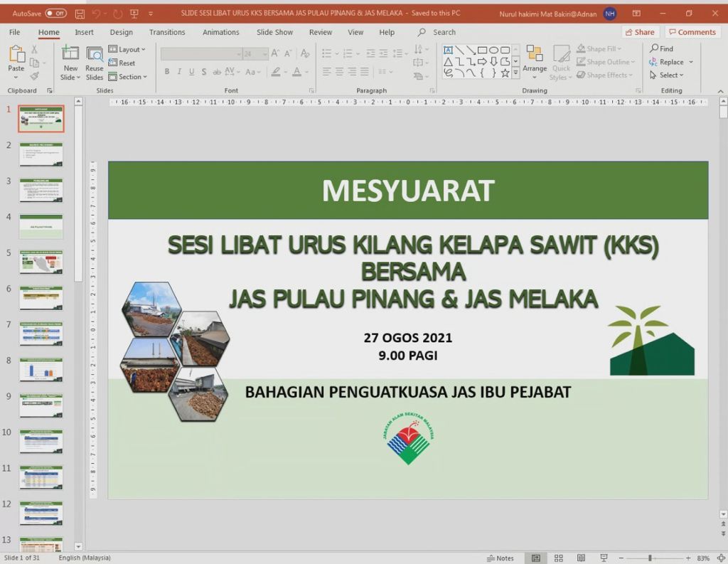Click the Cut scissors icon
This screenshot has height=564, width=728.
point(34,49)
